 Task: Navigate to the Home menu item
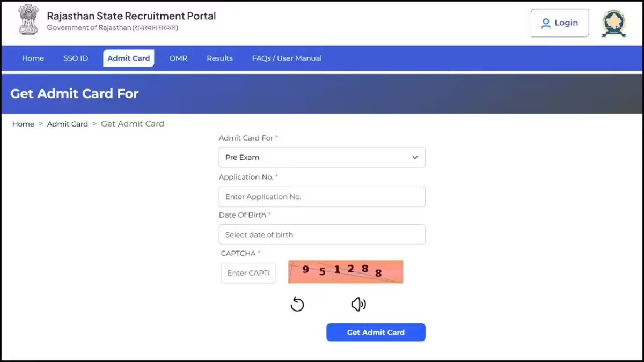coord(33,58)
